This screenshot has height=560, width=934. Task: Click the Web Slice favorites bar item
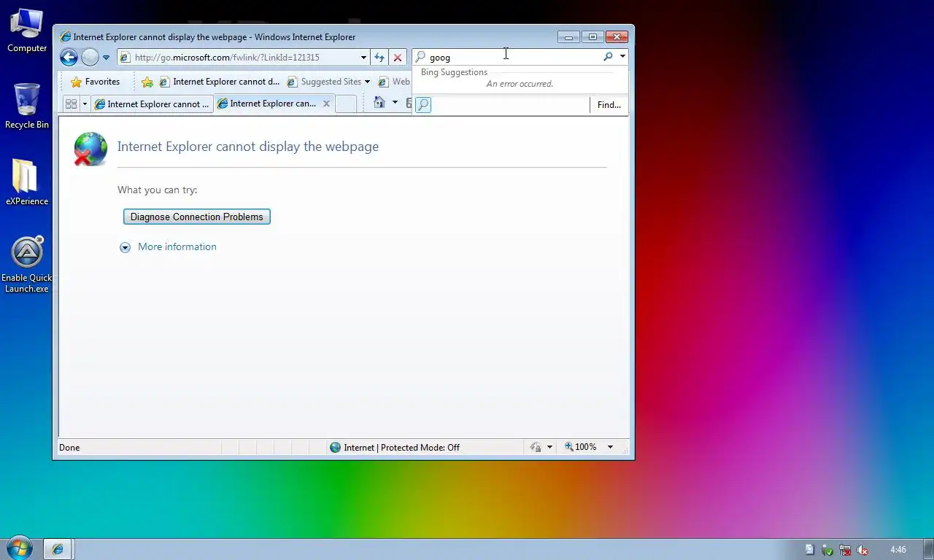click(x=394, y=82)
